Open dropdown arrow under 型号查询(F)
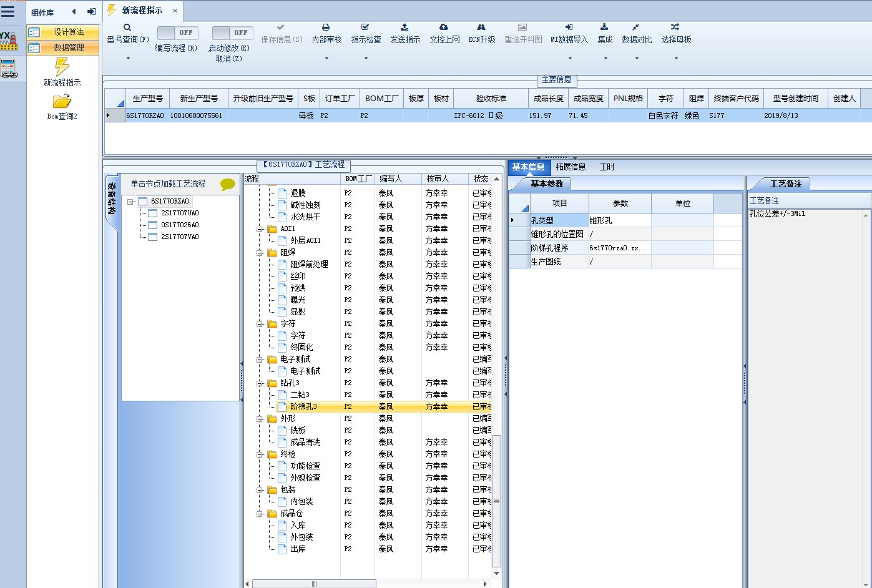872x588 pixels. (x=128, y=59)
